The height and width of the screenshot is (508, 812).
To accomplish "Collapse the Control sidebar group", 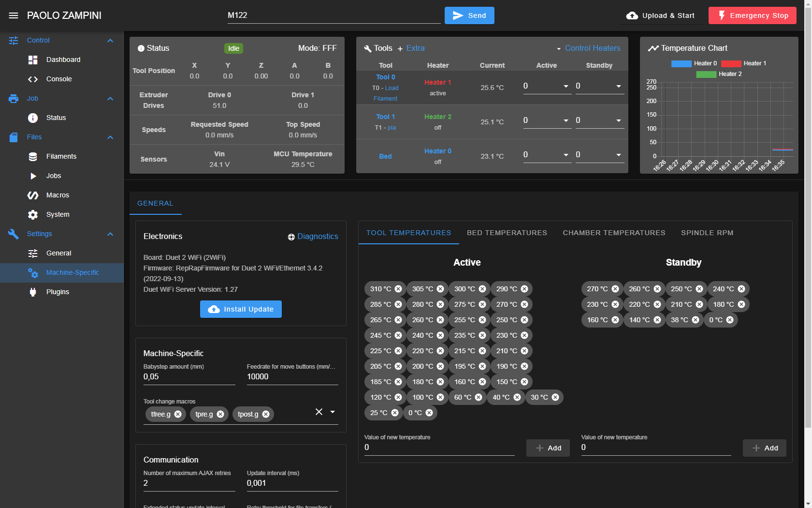I will tap(110, 40).
